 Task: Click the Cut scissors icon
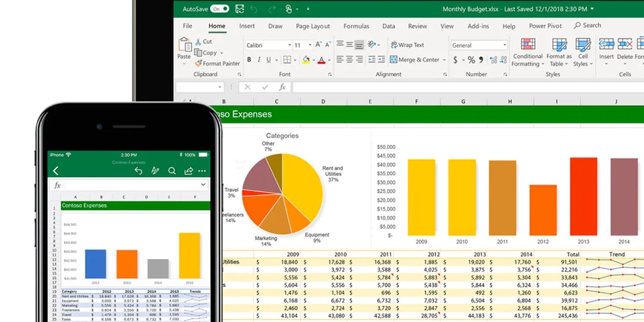coord(199,42)
